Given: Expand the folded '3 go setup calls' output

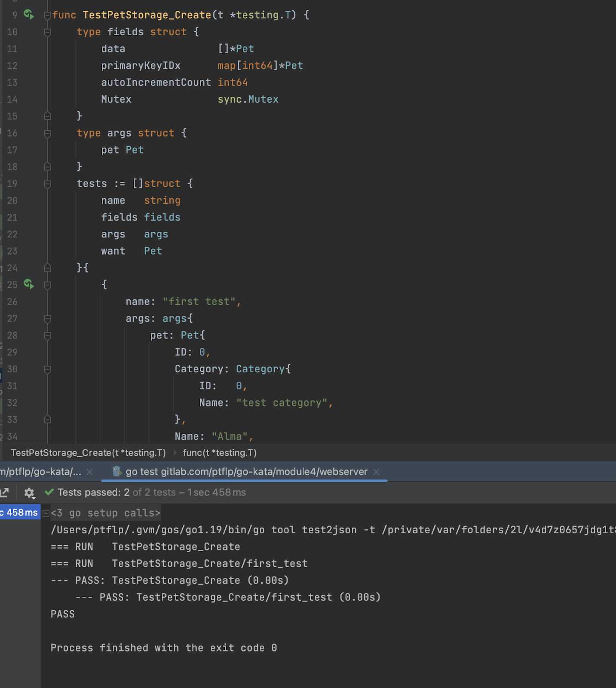Looking at the screenshot, I should (46, 513).
